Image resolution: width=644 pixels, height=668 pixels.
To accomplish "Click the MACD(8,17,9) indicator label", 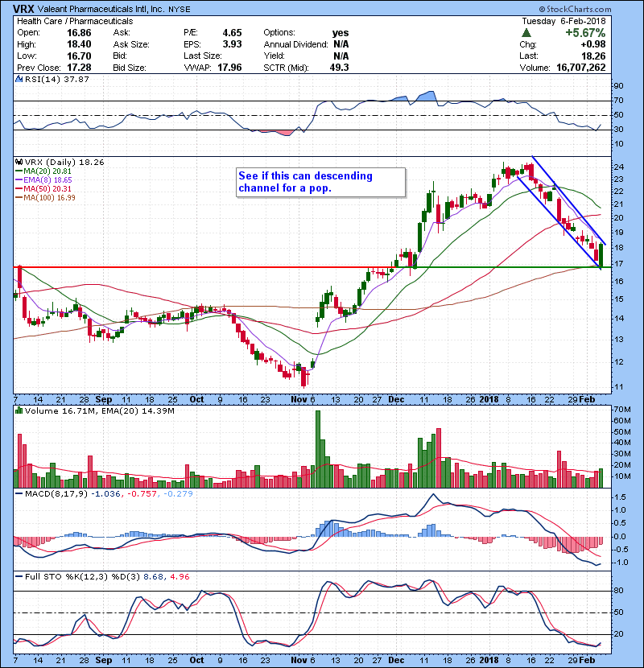I will (56, 494).
